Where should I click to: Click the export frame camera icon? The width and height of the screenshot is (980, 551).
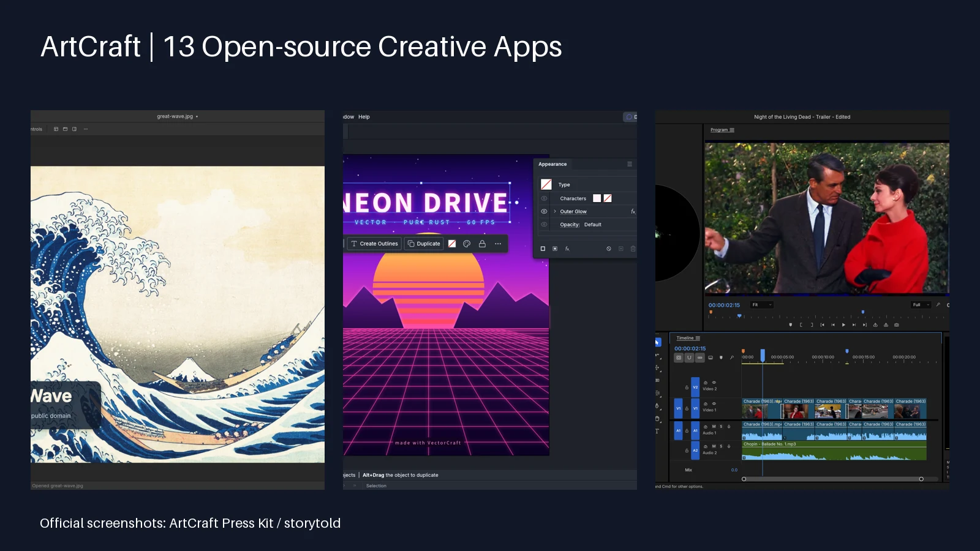click(897, 325)
